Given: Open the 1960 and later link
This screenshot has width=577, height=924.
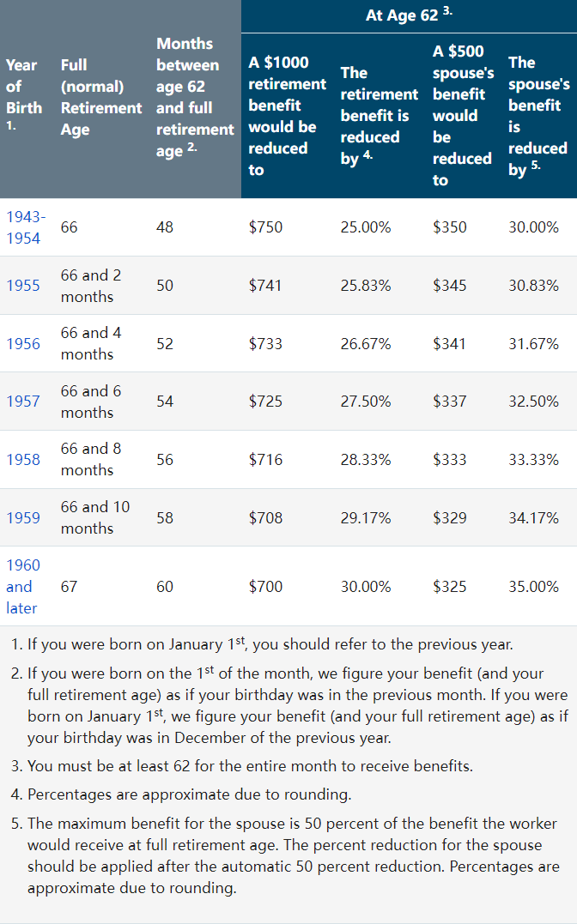Looking at the screenshot, I should coord(23,587).
